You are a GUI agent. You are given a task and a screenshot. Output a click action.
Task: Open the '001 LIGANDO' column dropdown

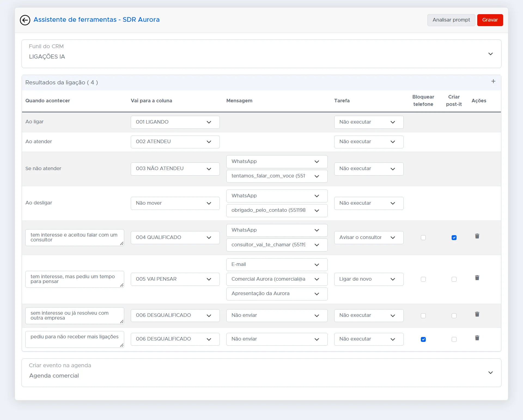pos(175,122)
